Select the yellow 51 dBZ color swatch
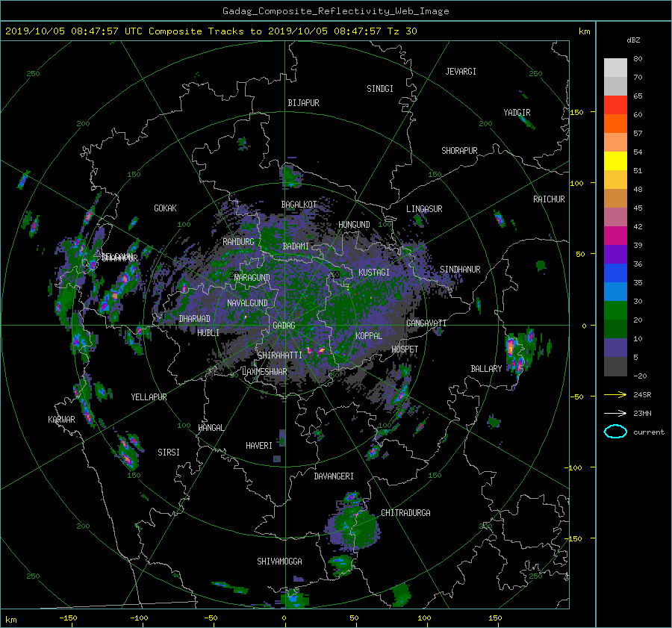The width and height of the screenshot is (672, 628). click(615, 161)
